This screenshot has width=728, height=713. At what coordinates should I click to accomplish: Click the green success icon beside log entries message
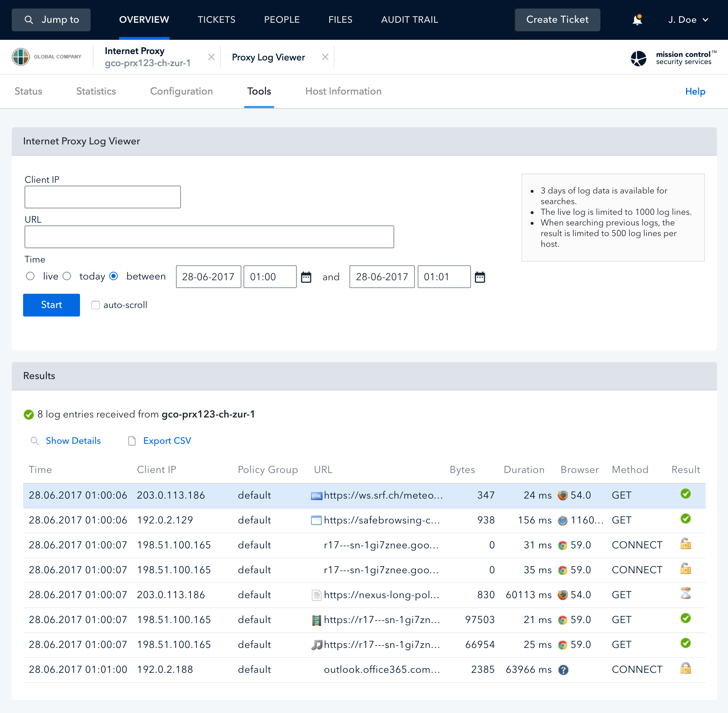(x=29, y=415)
